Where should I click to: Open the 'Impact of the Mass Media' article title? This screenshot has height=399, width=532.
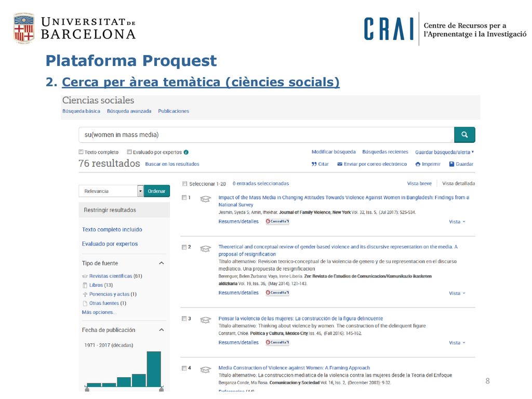pos(344,201)
